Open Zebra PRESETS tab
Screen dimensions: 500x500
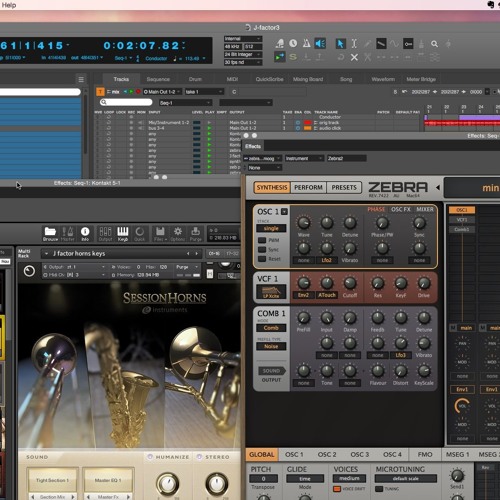344,187
